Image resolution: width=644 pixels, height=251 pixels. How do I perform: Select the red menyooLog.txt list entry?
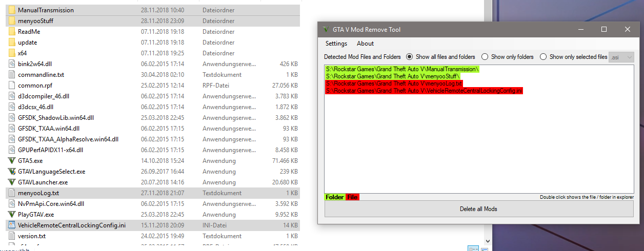394,83
